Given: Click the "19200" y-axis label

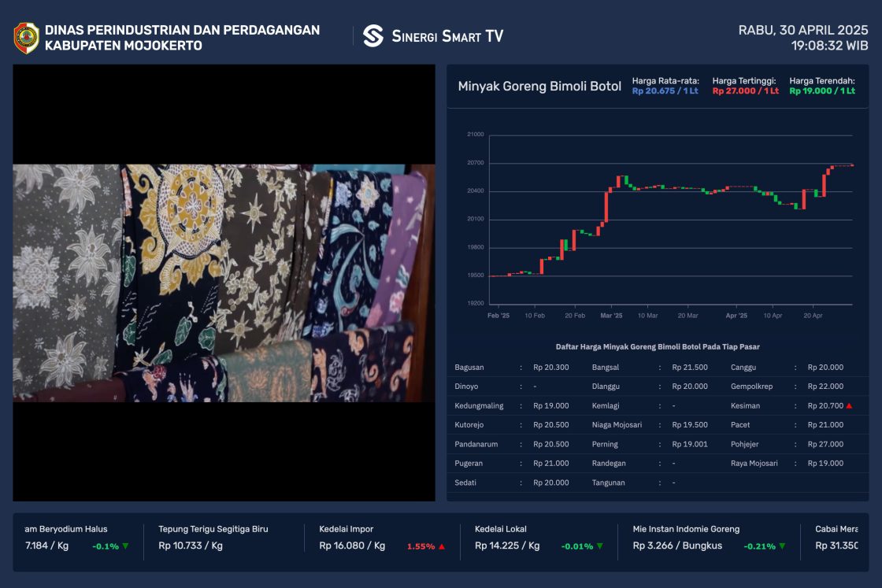Looking at the screenshot, I should pos(476,303).
